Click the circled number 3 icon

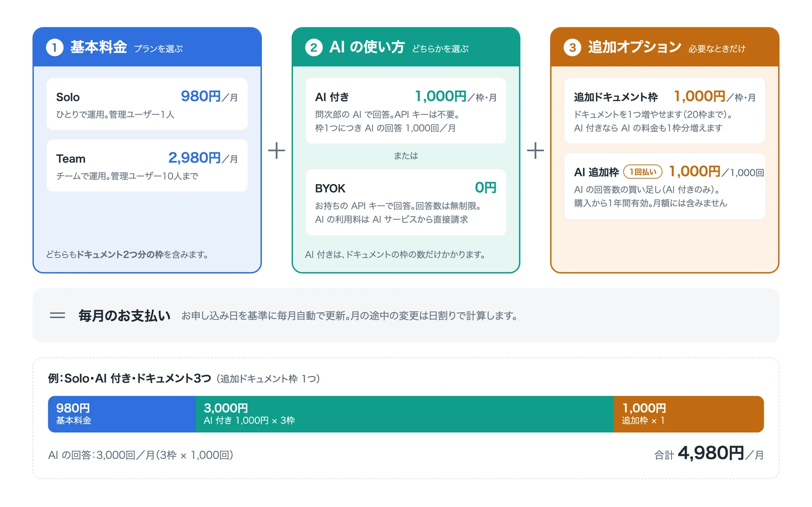572,48
